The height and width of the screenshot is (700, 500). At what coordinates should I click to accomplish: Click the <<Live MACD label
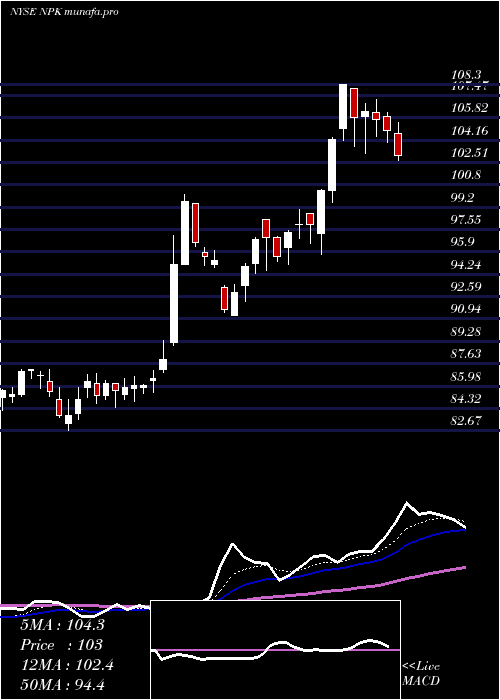pos(421,674)
